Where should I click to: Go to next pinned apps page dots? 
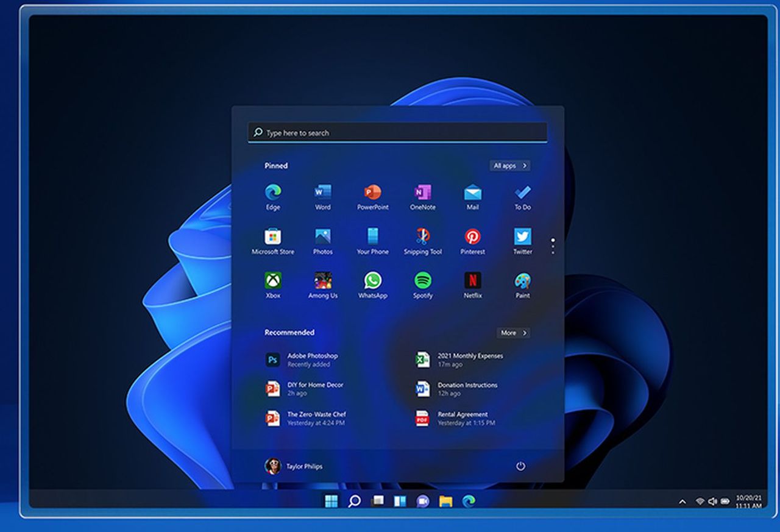(553, 246)
